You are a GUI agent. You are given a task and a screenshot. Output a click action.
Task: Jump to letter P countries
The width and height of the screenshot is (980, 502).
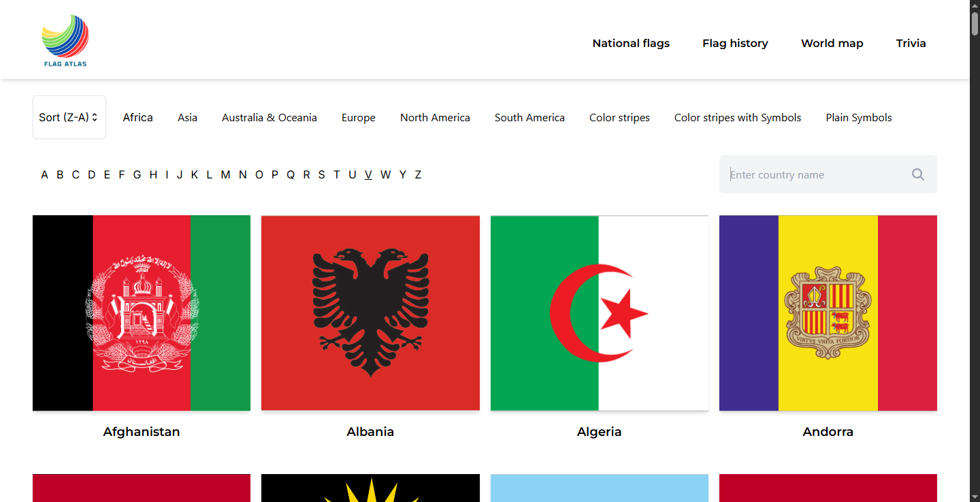click(275, 174)
